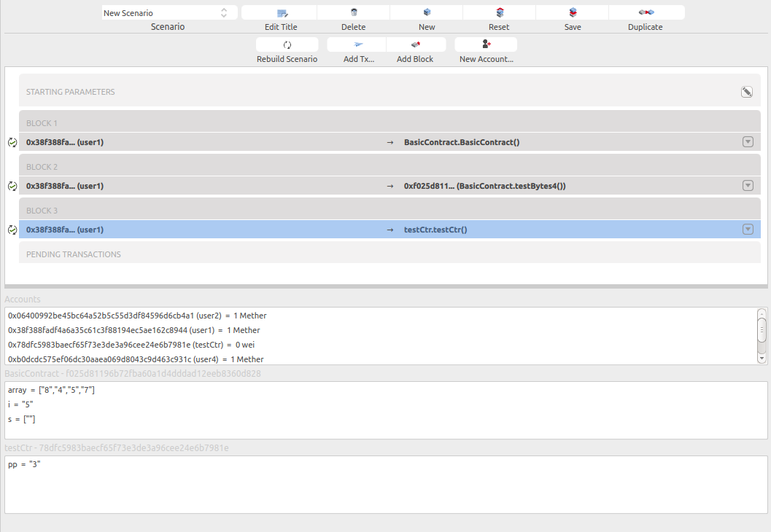Create a New scenario via toolbar icon
771x532 pixels.
(427, 13)
